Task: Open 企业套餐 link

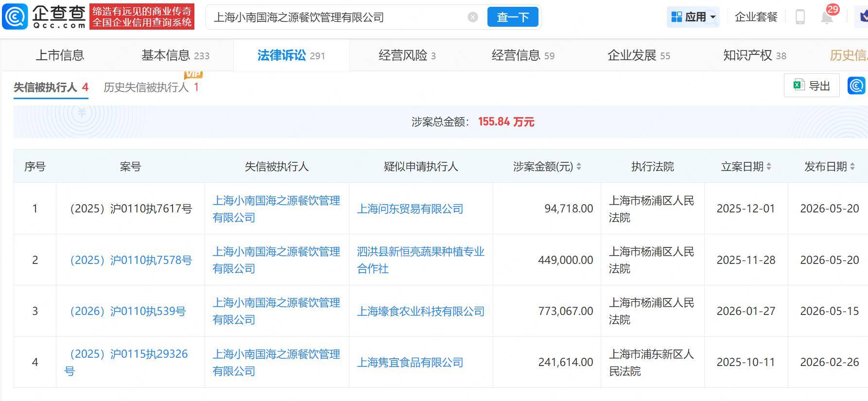Action: (756, 17)
